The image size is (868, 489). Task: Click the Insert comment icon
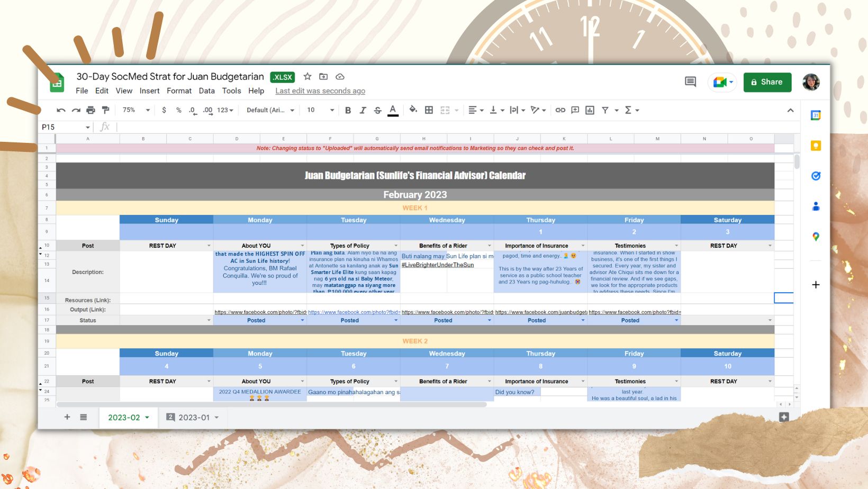point(575,110)
